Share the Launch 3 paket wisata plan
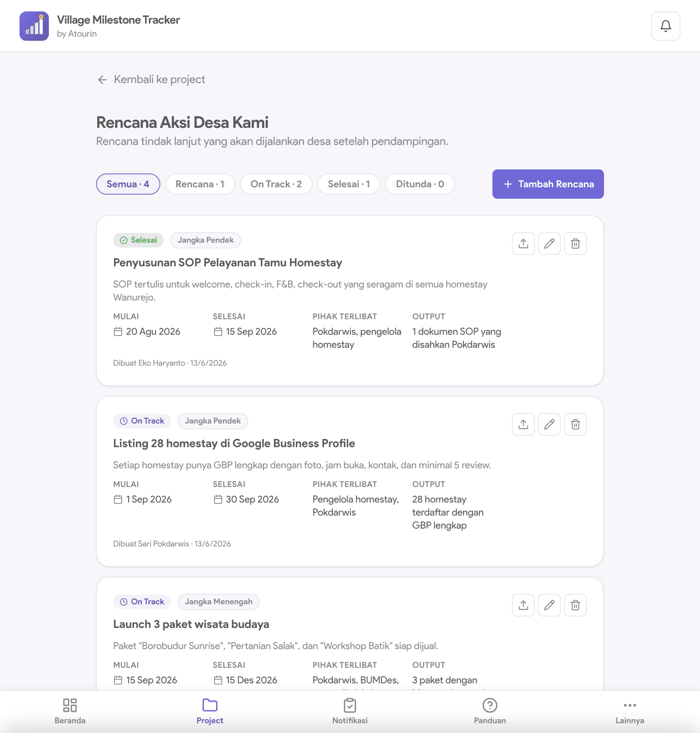The height and width of the screenshot is (733, 700). (x=523, y=605)
